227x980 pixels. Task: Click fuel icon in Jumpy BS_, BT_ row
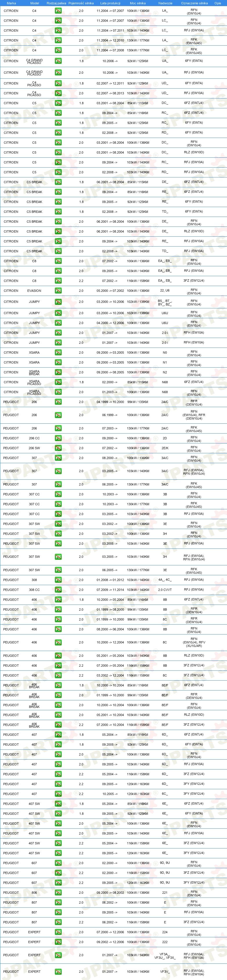[x=58, y=302]
